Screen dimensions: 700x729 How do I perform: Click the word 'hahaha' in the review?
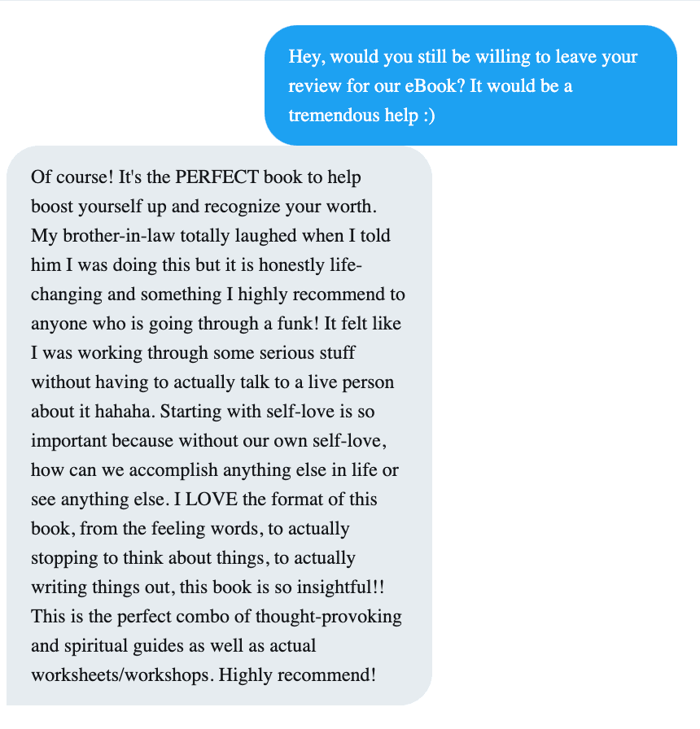129,411
